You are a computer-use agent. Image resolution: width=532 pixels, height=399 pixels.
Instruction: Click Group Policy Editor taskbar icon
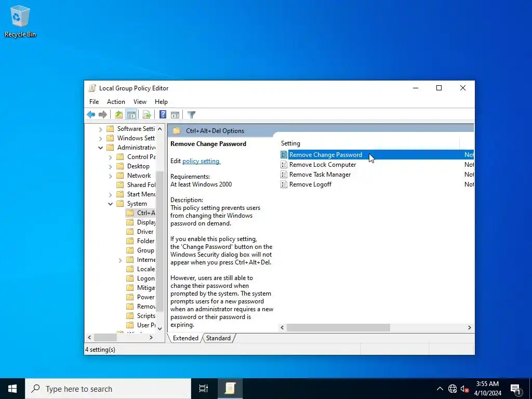click(x=230, y=389)
